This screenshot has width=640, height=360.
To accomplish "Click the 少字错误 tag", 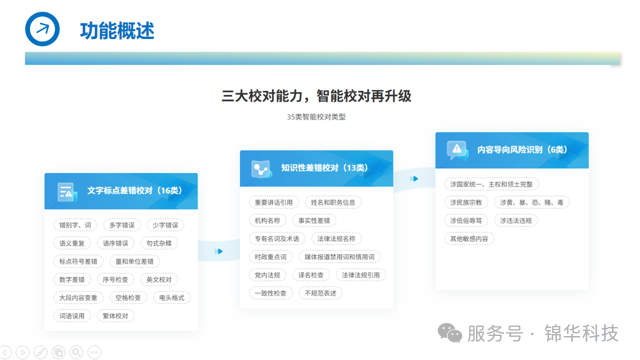I will (165, 225).
